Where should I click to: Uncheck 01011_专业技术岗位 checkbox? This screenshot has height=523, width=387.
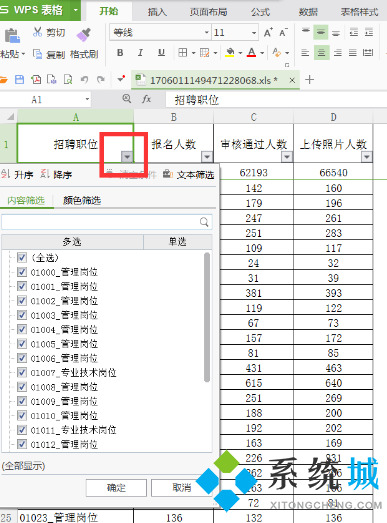click(x=22, y=430)
